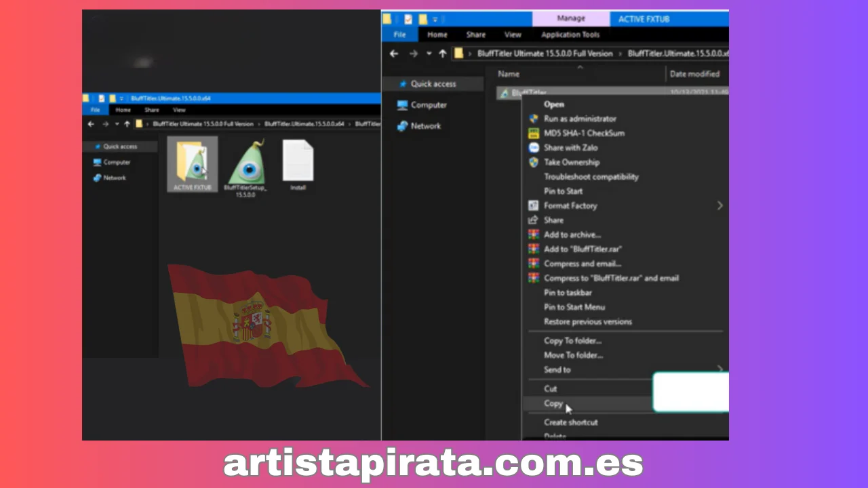
Task: Go up one level in ACTIVE FXTUB window
Action: pos(443,54)
